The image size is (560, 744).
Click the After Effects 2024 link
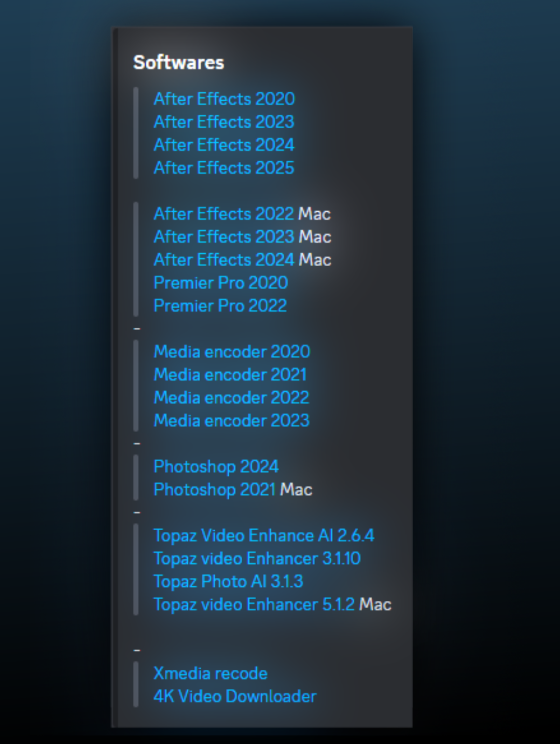[224, 145]
